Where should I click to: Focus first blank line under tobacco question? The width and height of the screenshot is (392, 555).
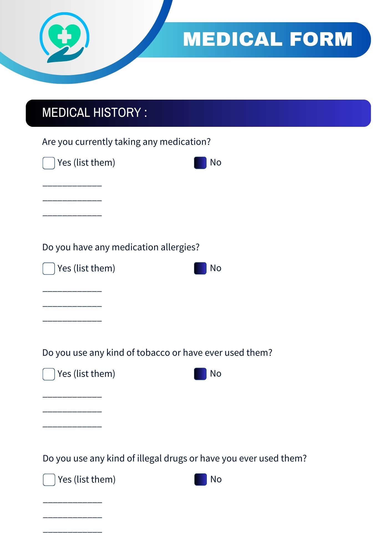pyautogui.click(x=72, y=396)
